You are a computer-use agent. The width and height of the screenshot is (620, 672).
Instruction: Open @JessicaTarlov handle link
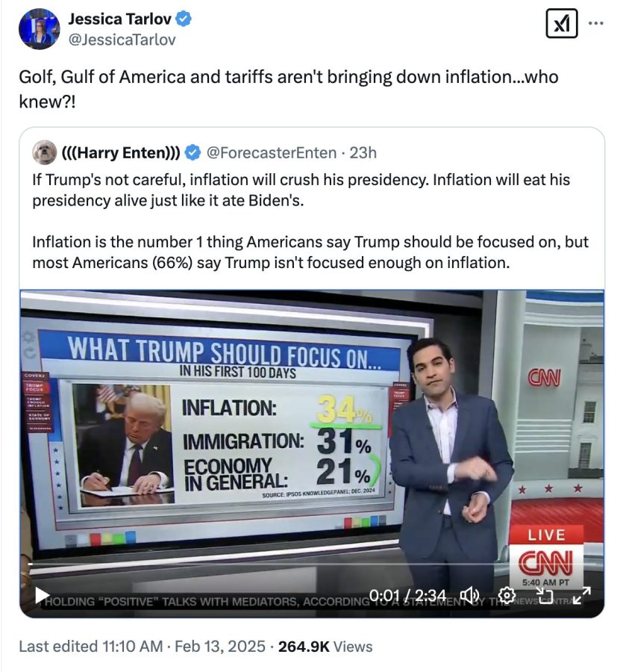tap(122, 40)
